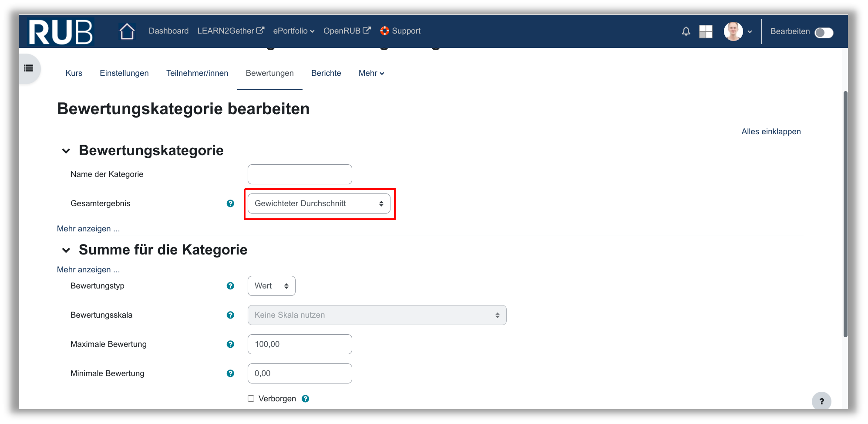Show help for Maximale Bewertung
Image resolution: width=868 pixels, height=424 pixels.
(230, 344)
